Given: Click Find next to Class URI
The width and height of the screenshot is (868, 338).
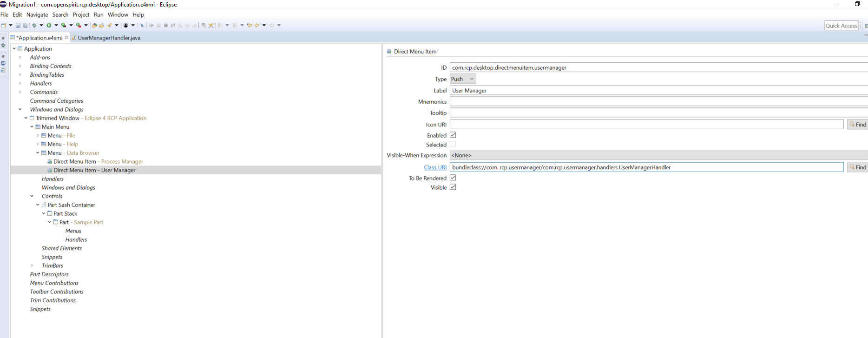Looking at the screenshot, I should 858,167.
